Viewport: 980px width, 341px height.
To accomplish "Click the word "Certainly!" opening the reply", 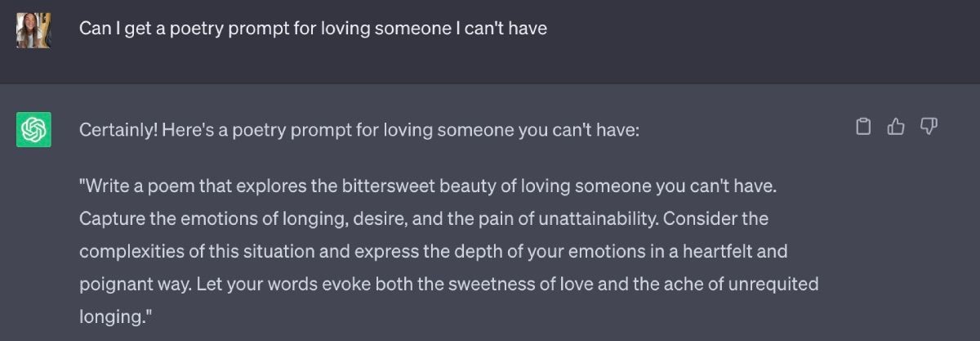I will pyautogui.click(x=118, y=130).
